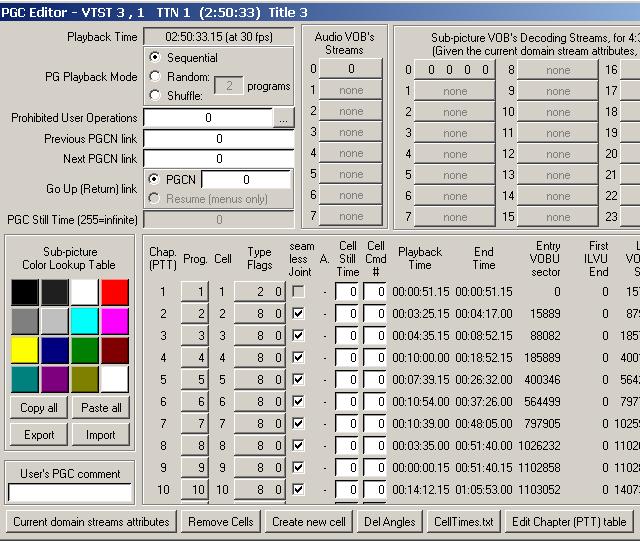Pick the purple color swatch
This screenshot has height=541, width=640.
(x=55, y=379)
